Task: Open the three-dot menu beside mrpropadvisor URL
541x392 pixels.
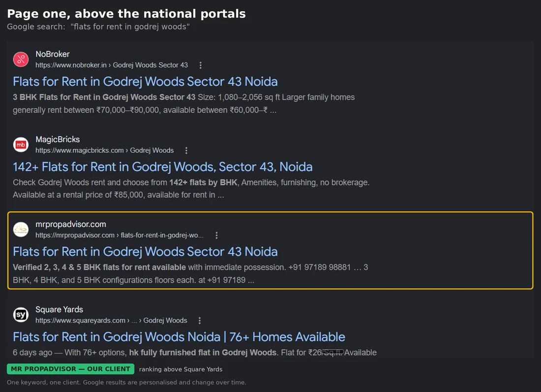Action: 217,235
